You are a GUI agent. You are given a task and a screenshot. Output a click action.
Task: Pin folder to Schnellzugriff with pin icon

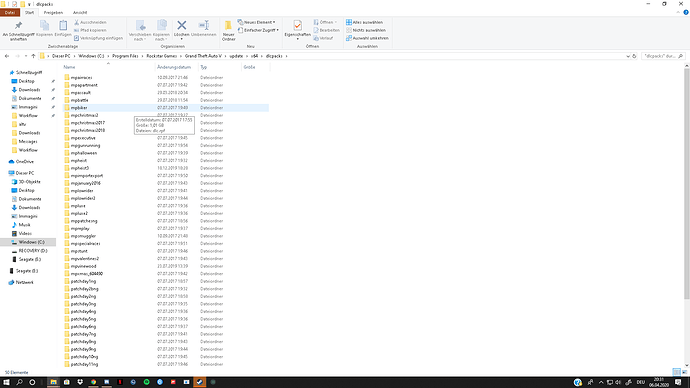point(18,30)
